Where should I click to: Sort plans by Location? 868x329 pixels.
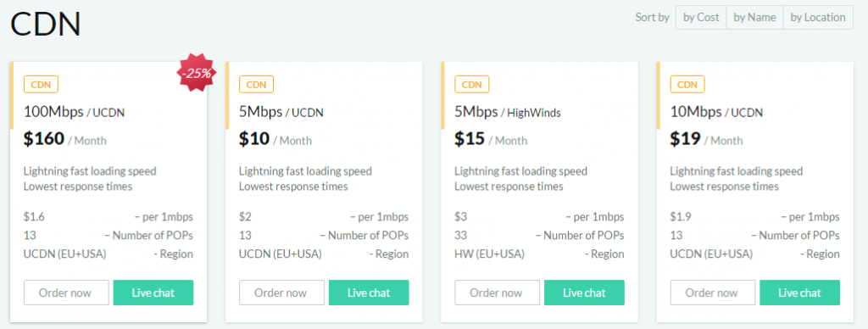point(818,17)
